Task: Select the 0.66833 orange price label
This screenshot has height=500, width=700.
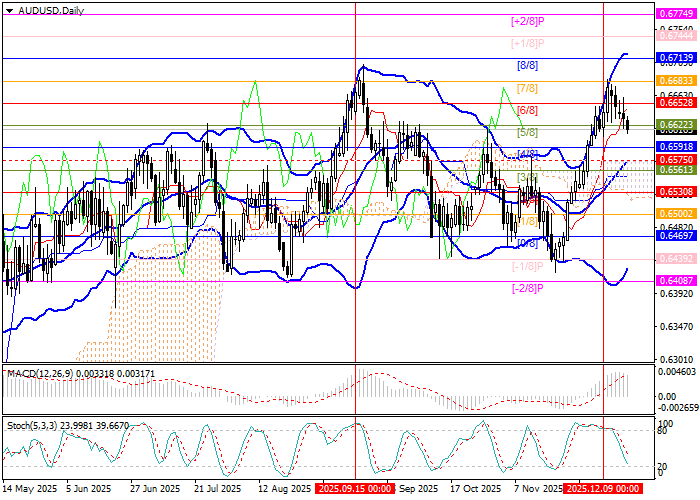Action: [x=676, y=81]
